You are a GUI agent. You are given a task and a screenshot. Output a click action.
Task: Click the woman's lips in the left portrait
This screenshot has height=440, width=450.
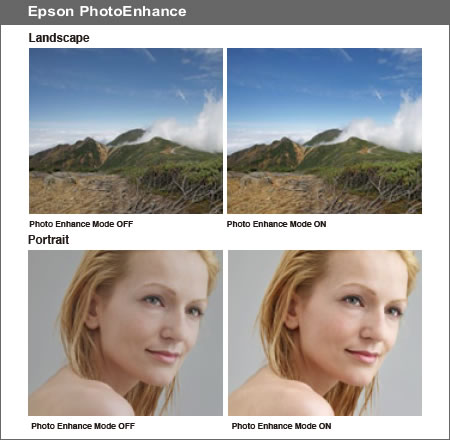pos(163,356)
